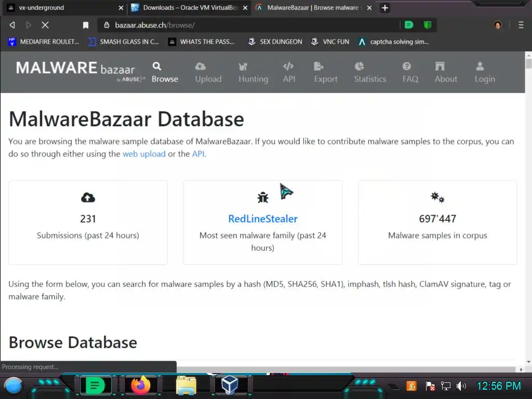Select the MalwareBazaar Browse malware tab
The height and width of the screenshot is (399, 532).
(313, 8)
